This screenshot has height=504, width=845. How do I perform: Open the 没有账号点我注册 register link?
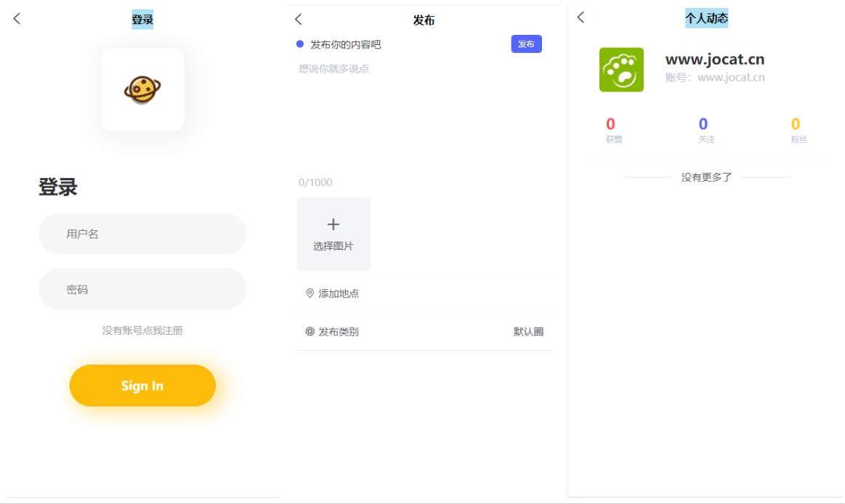(142, 330)
